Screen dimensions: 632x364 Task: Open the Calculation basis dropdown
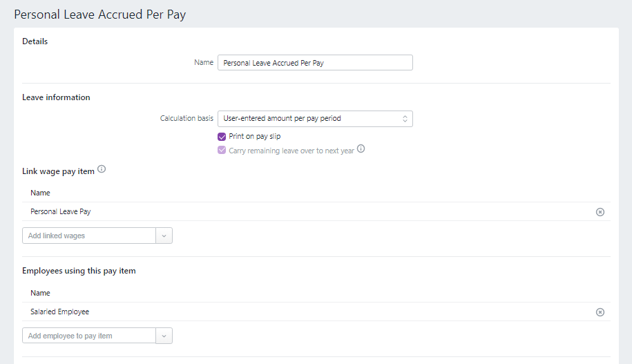(x=315, y=119)
